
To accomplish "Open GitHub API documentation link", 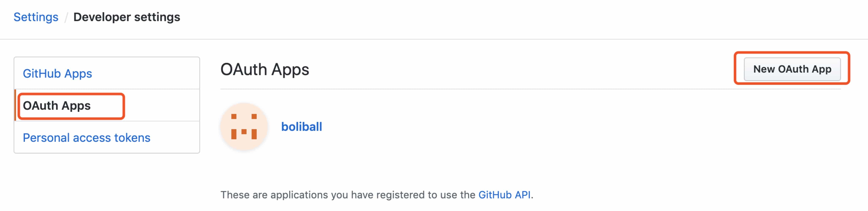I will pyautogui.click(x=505, y=195).
